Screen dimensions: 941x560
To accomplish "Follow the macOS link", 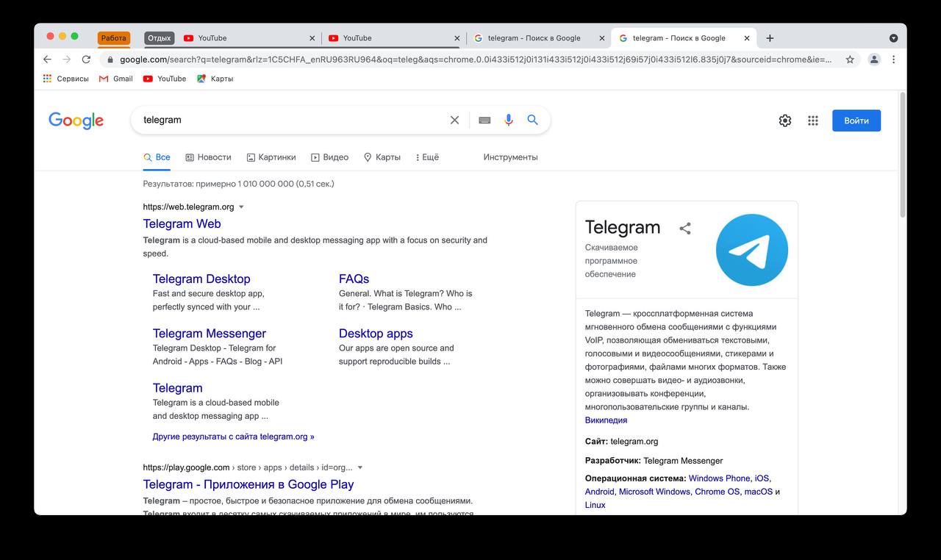I will pos(759,492).
